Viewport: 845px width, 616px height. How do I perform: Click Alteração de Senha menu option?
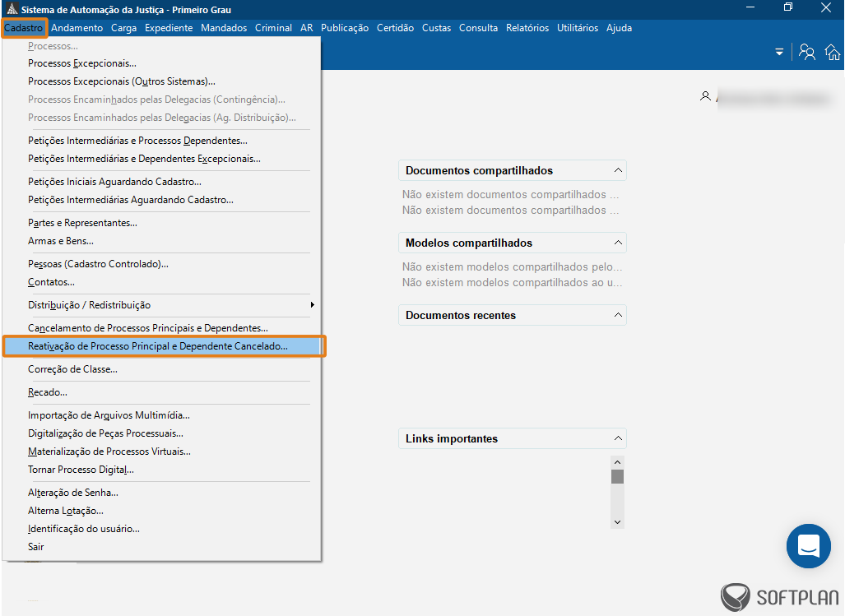click(73, 493)
